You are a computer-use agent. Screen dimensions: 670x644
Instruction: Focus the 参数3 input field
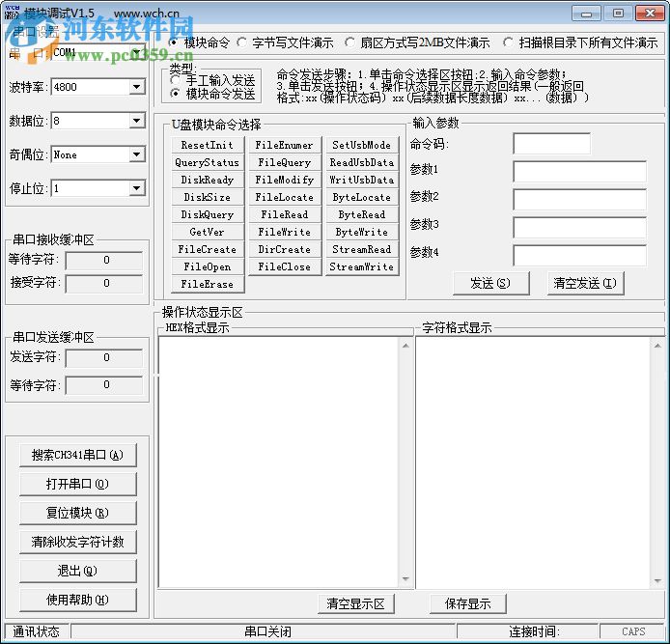tap(580, 227)
